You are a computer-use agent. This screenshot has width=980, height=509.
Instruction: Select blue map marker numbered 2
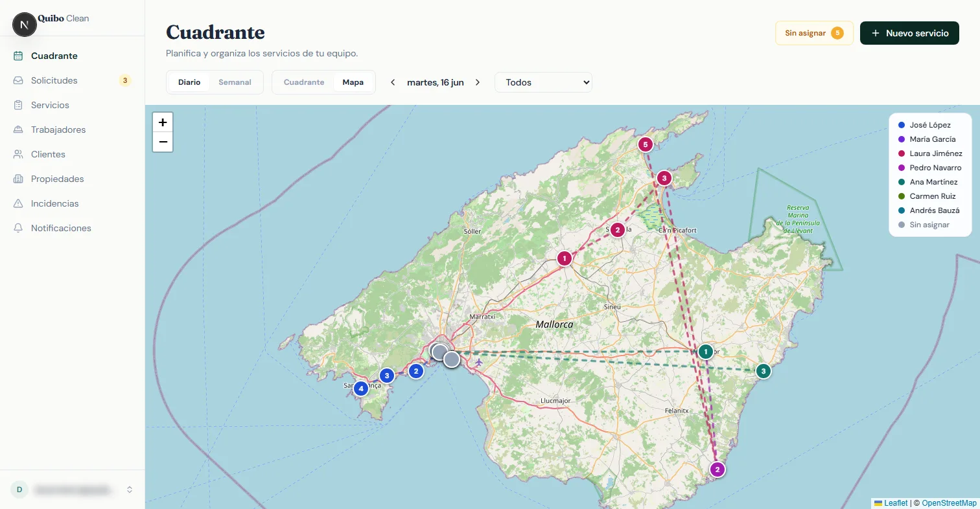[416, 371]
